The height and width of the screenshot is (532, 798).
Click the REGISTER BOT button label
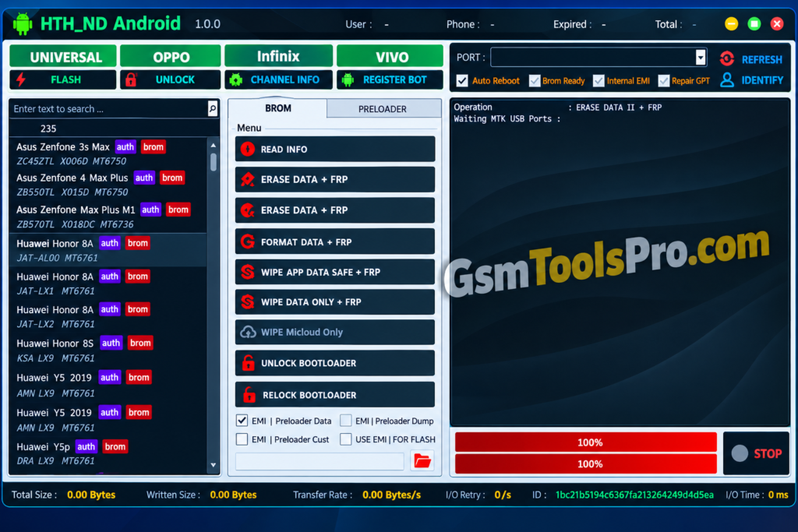(395, 80)
